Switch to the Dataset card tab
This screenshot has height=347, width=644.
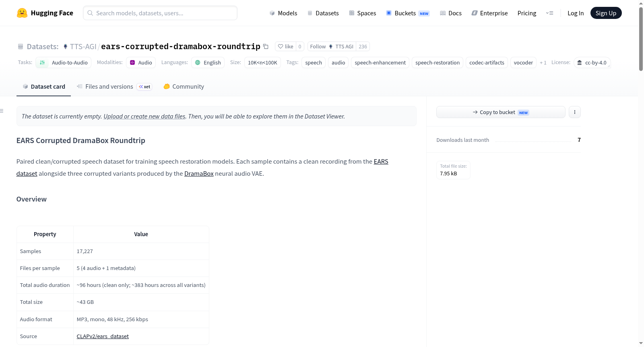click(x=44, y=87)
